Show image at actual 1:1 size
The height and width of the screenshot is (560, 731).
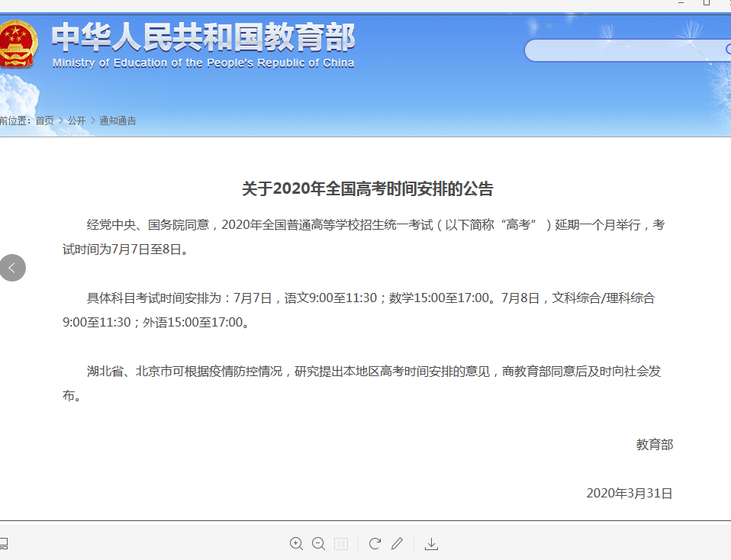(341, 544)
